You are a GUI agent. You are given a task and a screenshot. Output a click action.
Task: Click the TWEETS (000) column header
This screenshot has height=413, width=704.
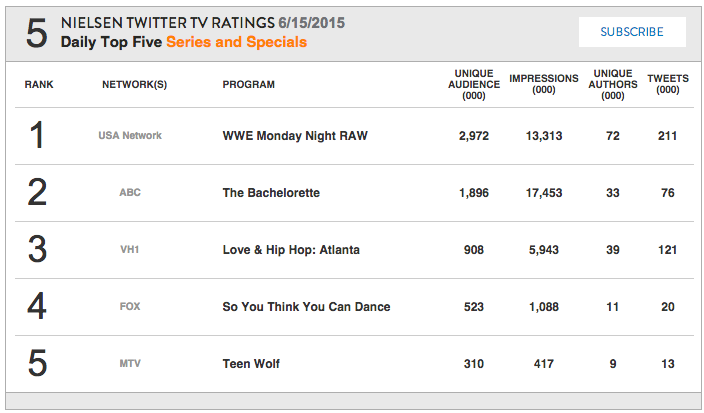668,84
